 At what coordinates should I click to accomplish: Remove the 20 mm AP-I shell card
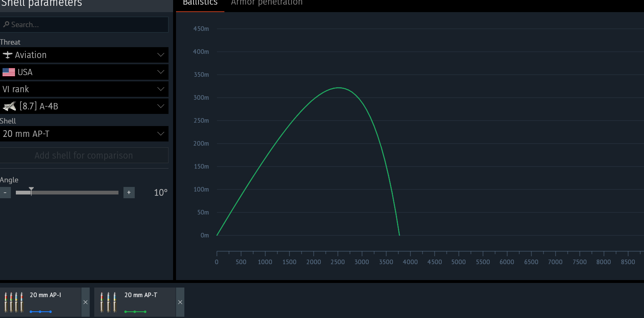[x=86, y=302]
